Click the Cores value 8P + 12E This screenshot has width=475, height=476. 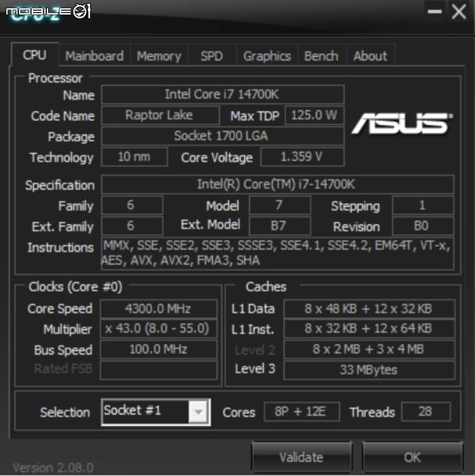(302, 411)
